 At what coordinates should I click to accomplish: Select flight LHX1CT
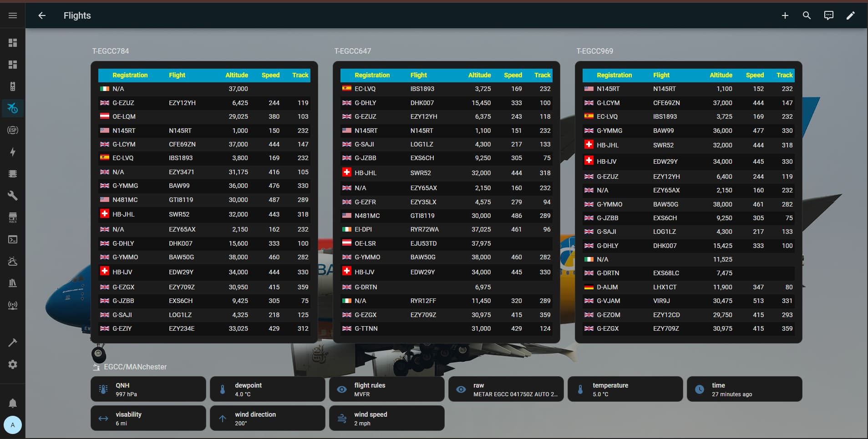pyautogui.click(x=665, y=287)
